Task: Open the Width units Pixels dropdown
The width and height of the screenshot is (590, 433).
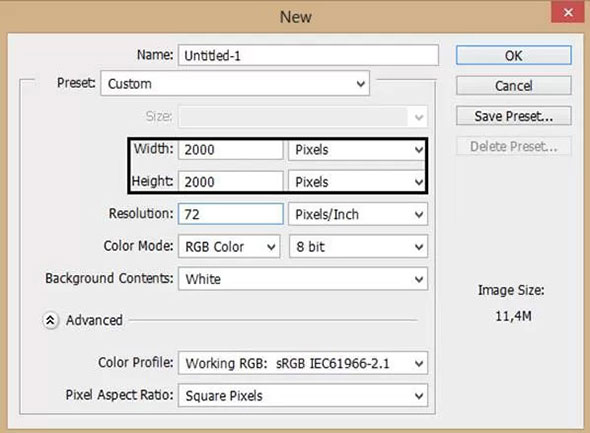Action: (357, 150)
